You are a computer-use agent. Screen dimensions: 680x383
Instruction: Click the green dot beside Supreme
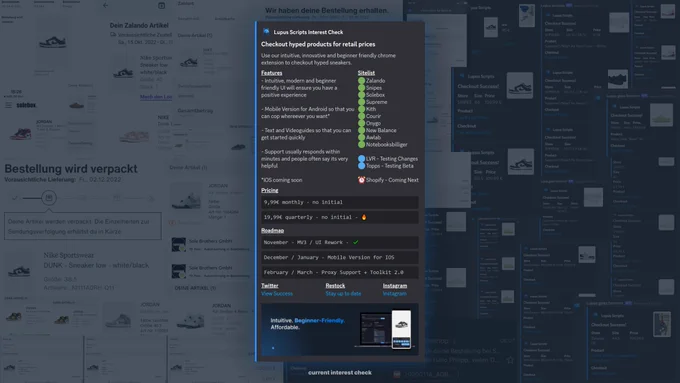(361, 102)
